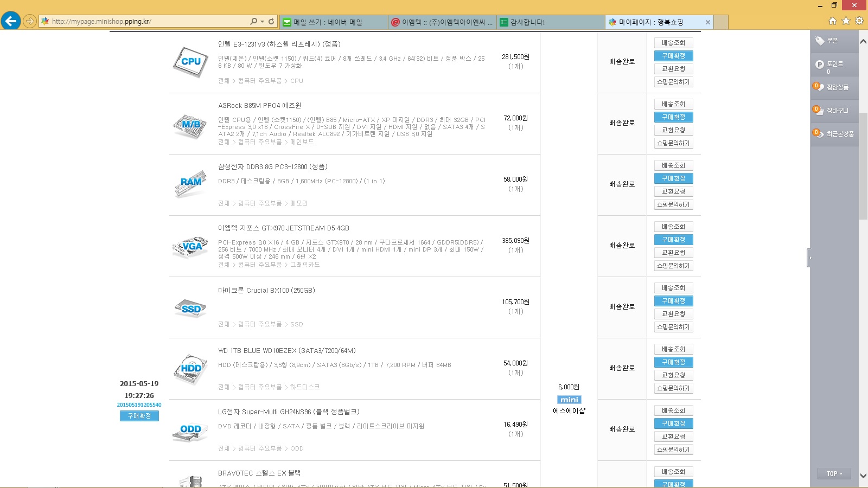Click 배송조회 for the ASRock B85M motherboard
868x488 pixels.
pos(673,104)
